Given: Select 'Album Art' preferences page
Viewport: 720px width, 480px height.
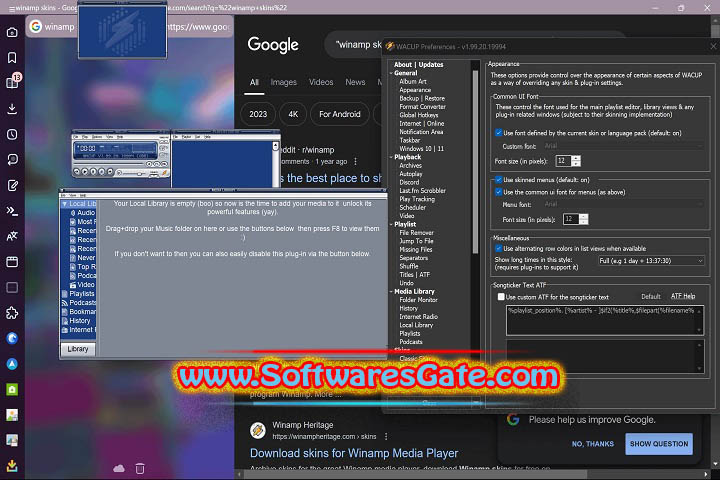Looking at the screenshot, I should 413,81.
